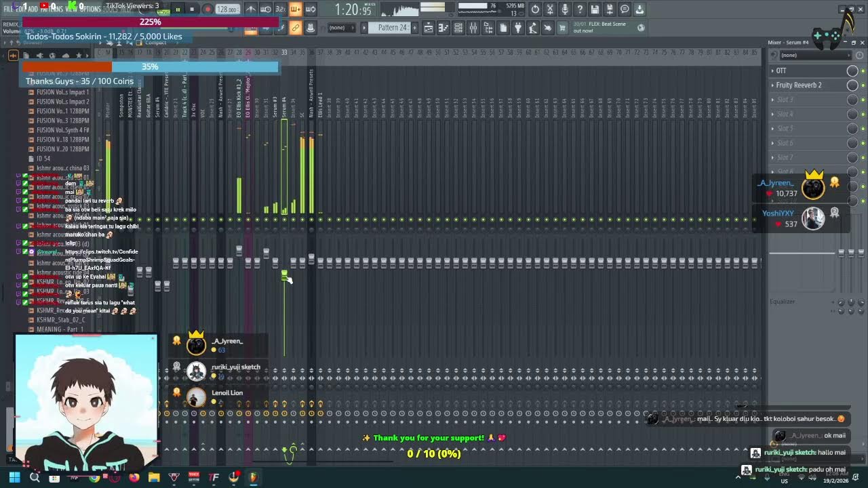Open the Slot 5 plugin selector arrow
868x488 pixels.
click(772, 128)
